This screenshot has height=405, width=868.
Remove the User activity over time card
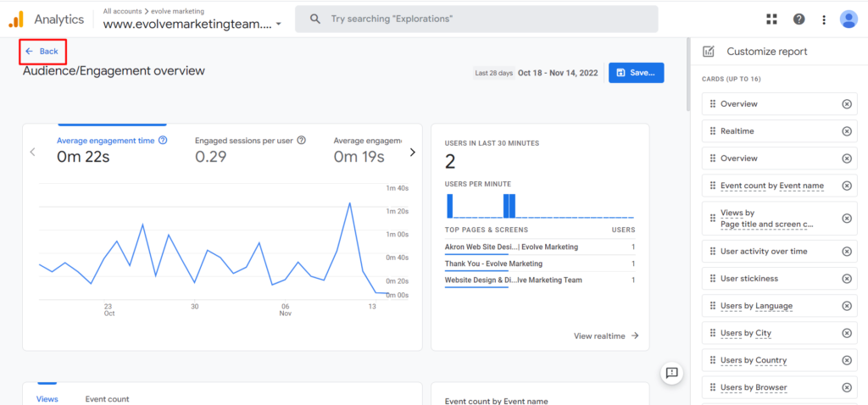click(x=847, y=251)
